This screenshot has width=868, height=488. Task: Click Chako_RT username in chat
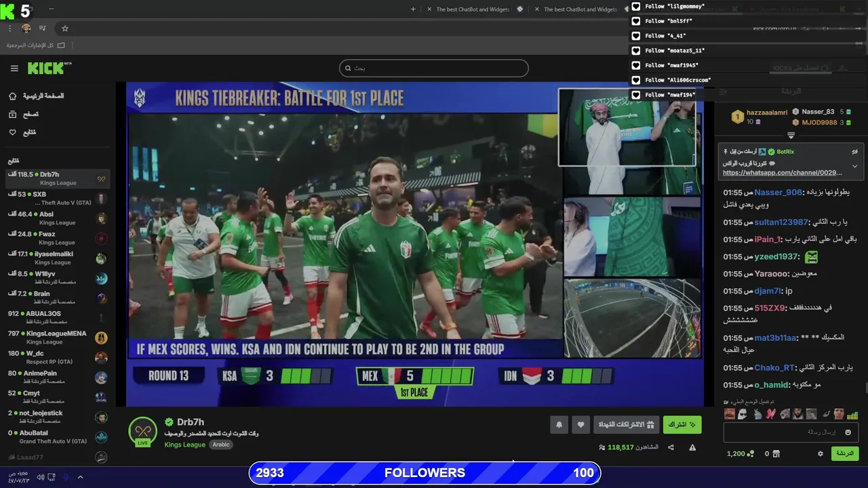(x=774, y=367)
